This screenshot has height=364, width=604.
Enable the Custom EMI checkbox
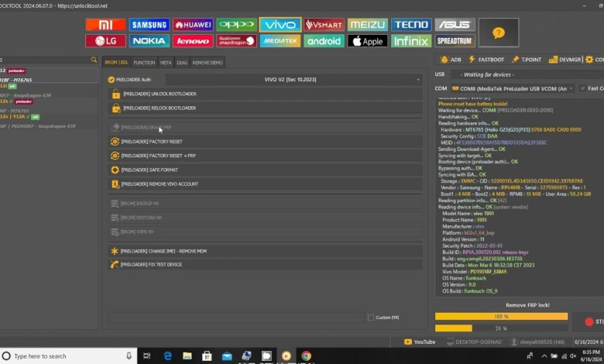[371, 318]
